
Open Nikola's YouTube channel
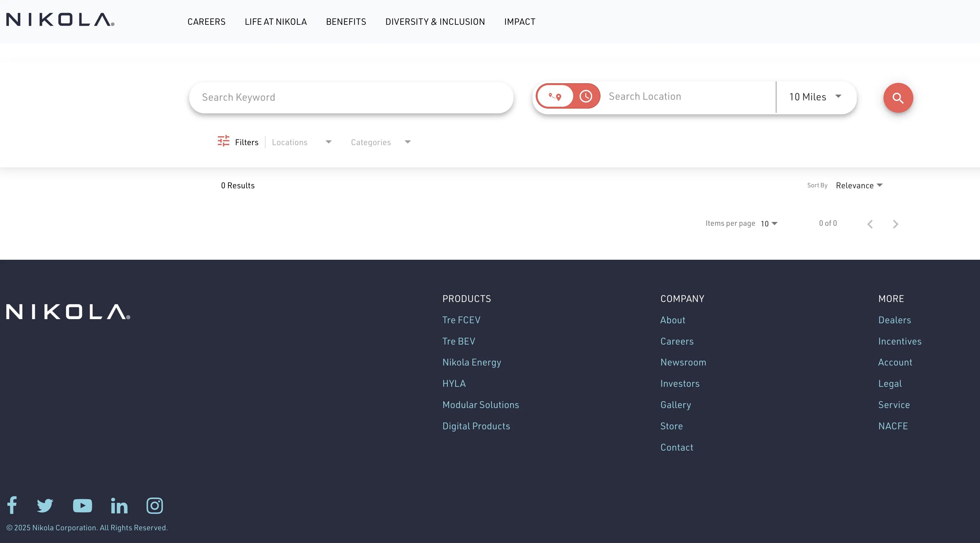pos(82,505)
